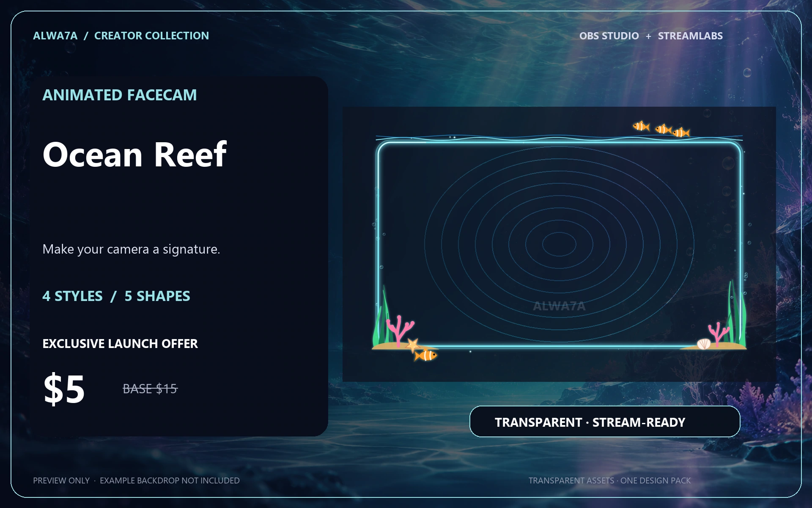The width and height of the screenshot is (812, 508).
Task: Click the STREAMLABS label
Action: 690,36
